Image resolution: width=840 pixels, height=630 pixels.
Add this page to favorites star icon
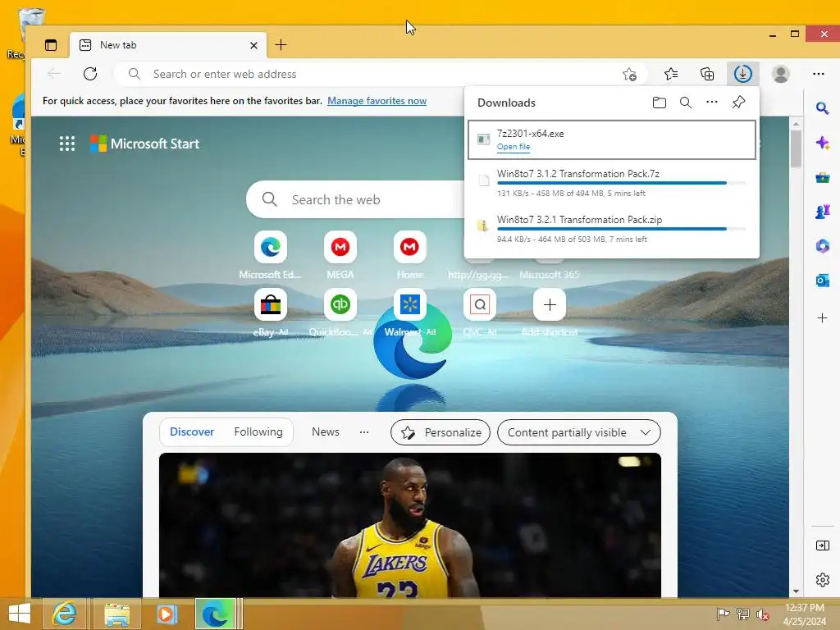[x=629, y=74]
